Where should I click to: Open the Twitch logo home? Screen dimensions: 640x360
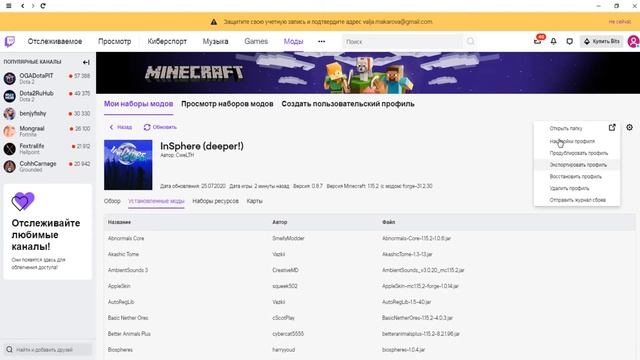click(10, 41)
